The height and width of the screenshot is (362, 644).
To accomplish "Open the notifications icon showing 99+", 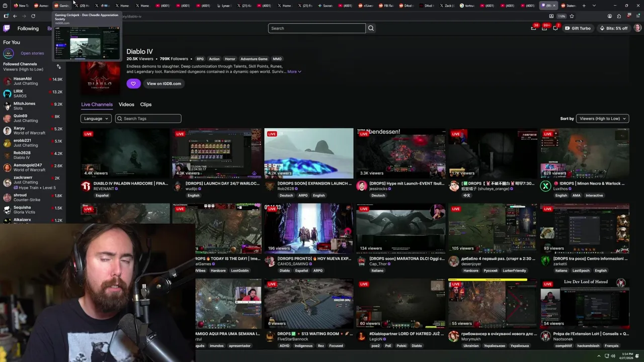I will 544,28.
